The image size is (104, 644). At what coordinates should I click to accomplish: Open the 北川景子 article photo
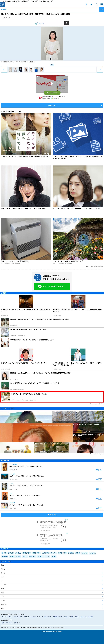click(x=78, y=186)
